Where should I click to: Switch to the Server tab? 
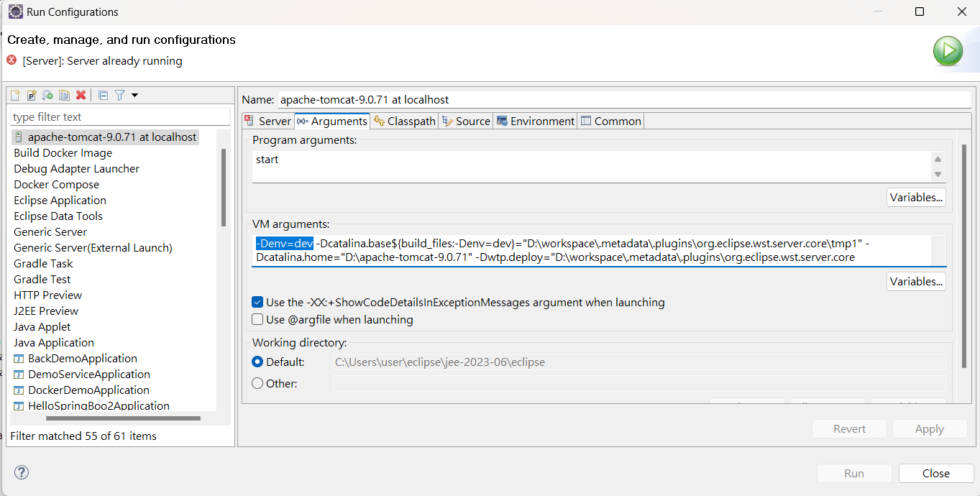(267, 121)
